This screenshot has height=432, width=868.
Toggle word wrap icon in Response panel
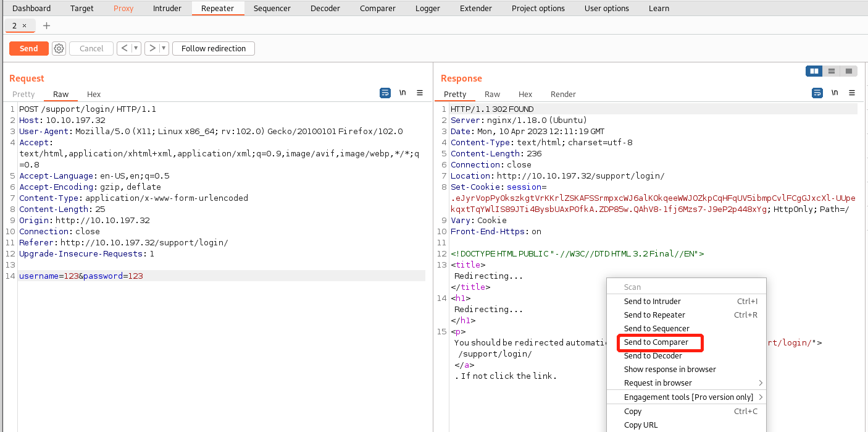pyautogui.click(x=817, y=93)
